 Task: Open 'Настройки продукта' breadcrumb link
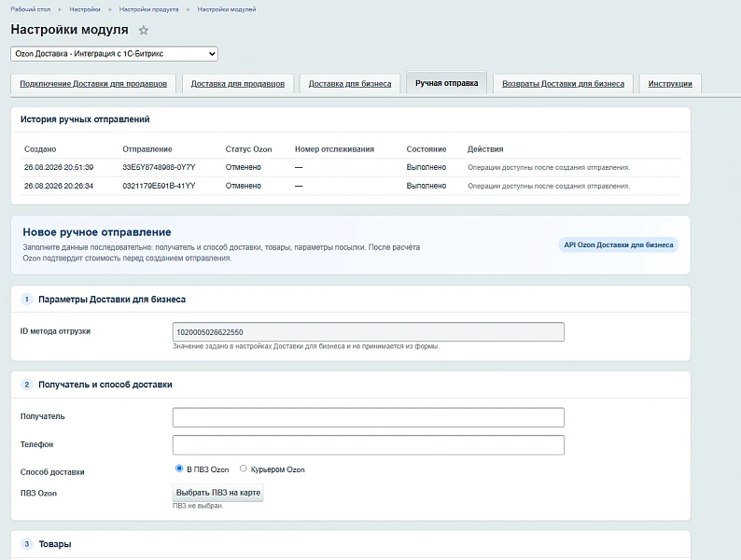coord(149,9)
